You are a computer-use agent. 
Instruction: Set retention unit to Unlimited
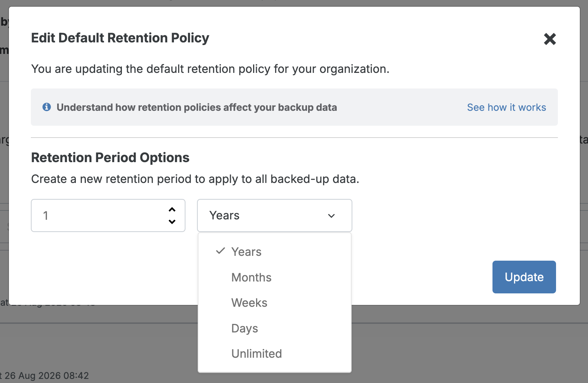coord(275,354)
